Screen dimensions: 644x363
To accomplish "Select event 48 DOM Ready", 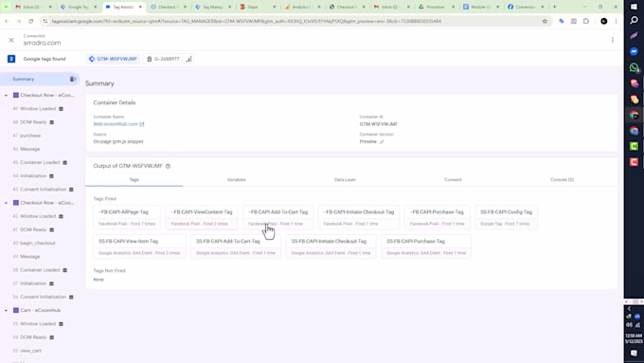I will (x=33, y=122).
